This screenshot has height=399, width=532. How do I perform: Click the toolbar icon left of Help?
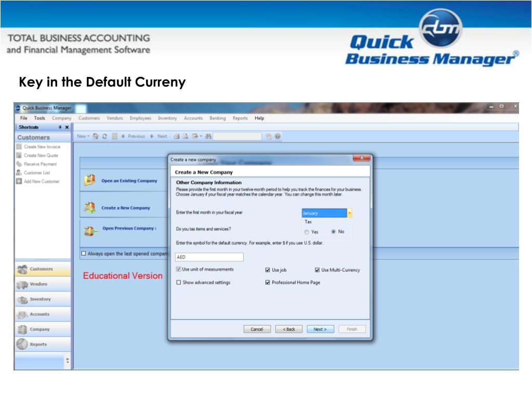269,137
